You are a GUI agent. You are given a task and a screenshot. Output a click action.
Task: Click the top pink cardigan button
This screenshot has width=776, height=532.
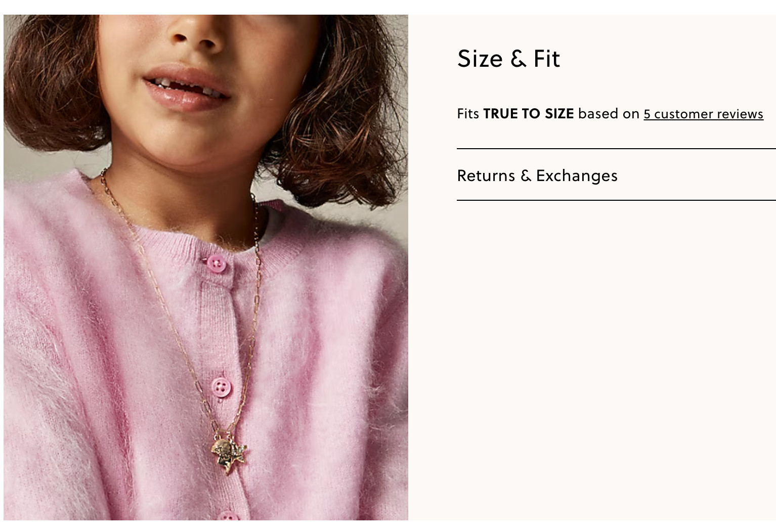pyautogui.click(x=217, y=264)
